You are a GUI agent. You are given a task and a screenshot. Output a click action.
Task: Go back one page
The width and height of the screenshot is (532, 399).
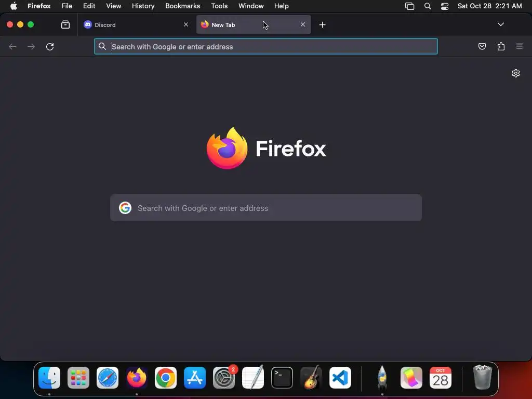pos(12,46)
